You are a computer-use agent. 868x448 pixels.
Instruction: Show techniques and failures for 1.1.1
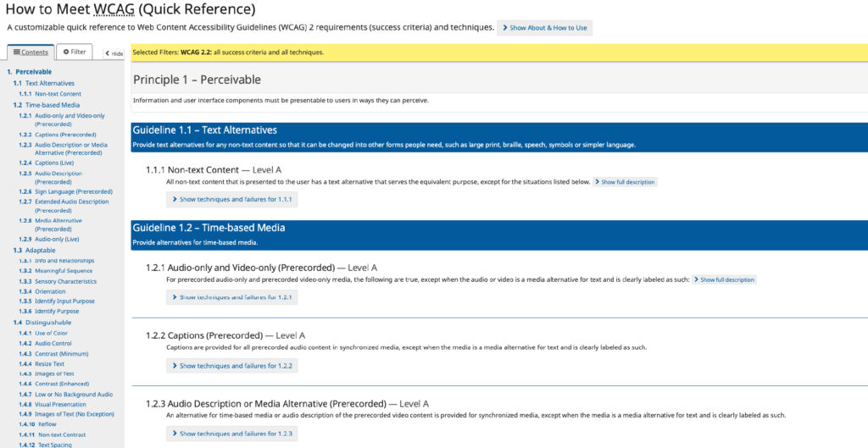[x=231, y=200]
